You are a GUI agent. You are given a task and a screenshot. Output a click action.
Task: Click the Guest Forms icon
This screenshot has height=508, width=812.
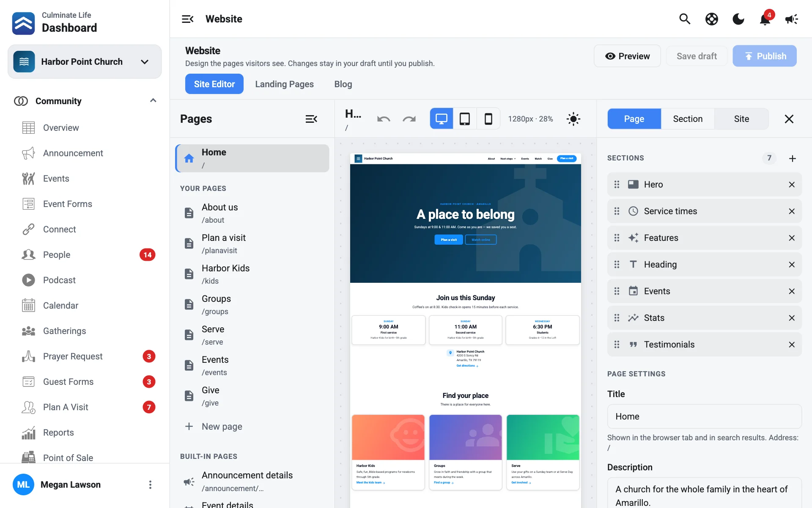click(28, 382)
